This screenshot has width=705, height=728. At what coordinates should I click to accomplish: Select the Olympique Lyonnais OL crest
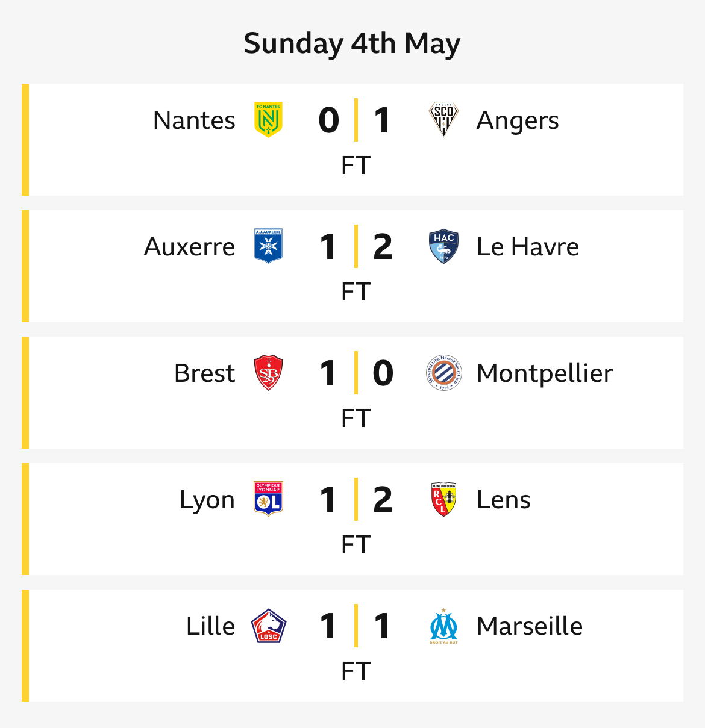[x=269, y=499]
